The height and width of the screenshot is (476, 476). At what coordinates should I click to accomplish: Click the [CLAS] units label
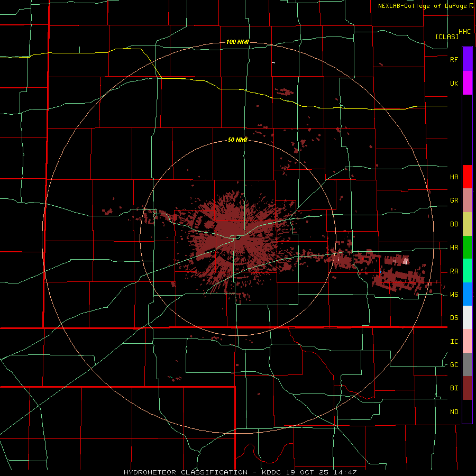tap(447, 36)
